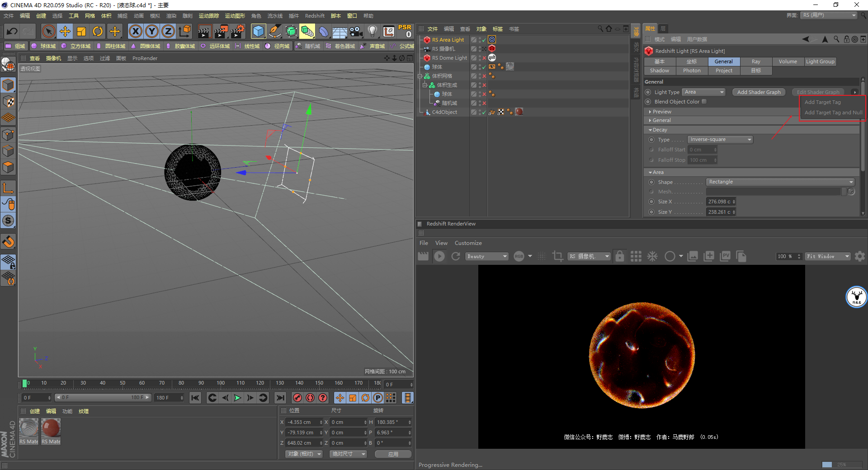Open Decay Type Inverse-square dropdown

click(720, 140)
